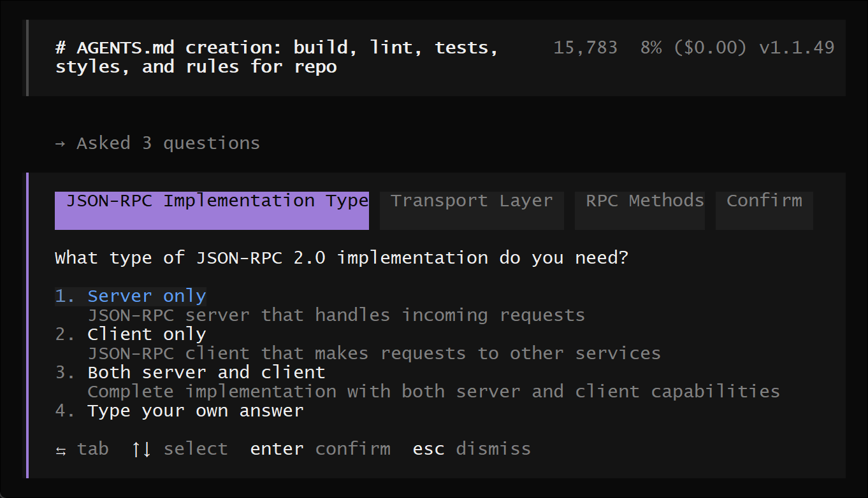This screenshot has width=868, height=498.
Task: Click the esc dismiss hint
Action: tap(472, 449)
